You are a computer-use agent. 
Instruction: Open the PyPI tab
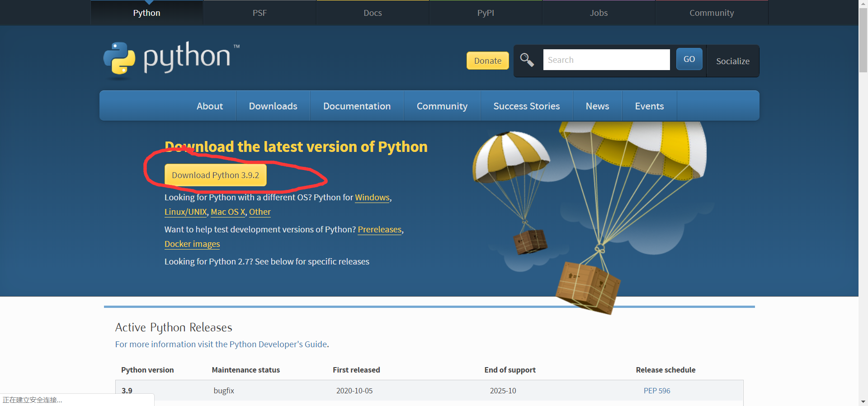[x=486, y=13]
